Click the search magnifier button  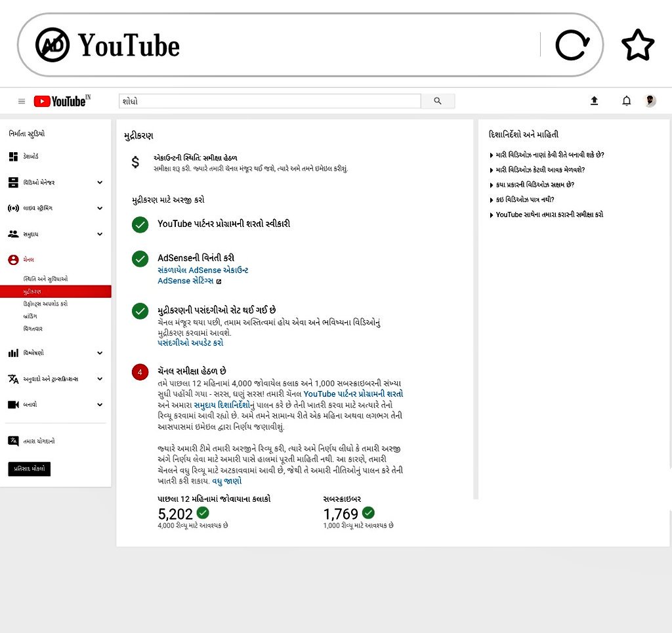tap(438, 101)
